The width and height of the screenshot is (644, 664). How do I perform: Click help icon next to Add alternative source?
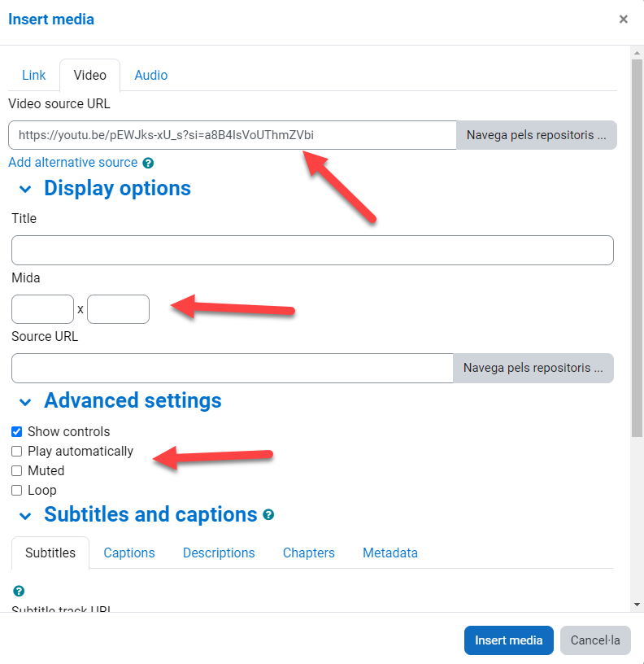(x=148, y=163)
